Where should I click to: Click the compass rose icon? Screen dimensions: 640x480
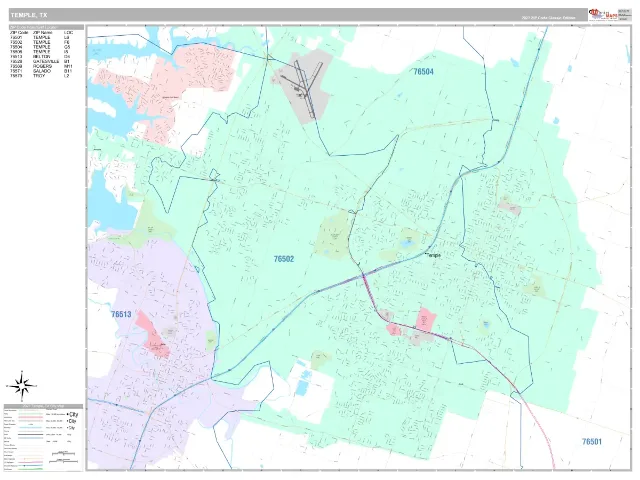click(22, 385)
